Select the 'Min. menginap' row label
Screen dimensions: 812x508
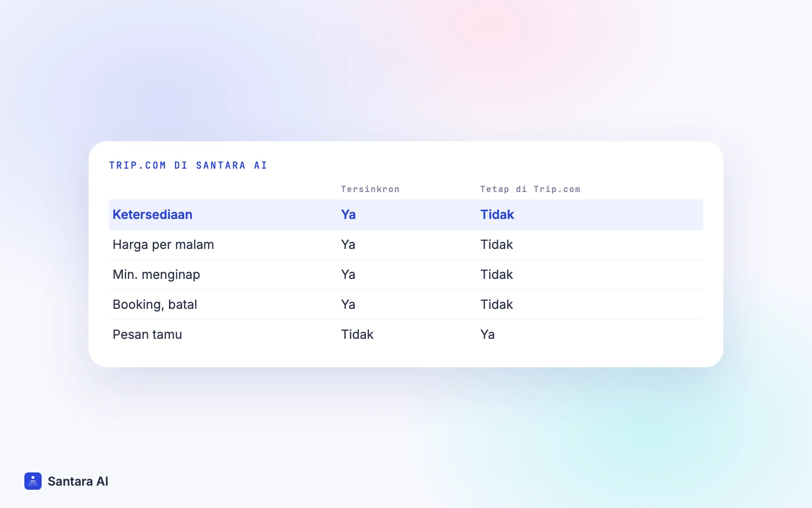coord(156,275)
